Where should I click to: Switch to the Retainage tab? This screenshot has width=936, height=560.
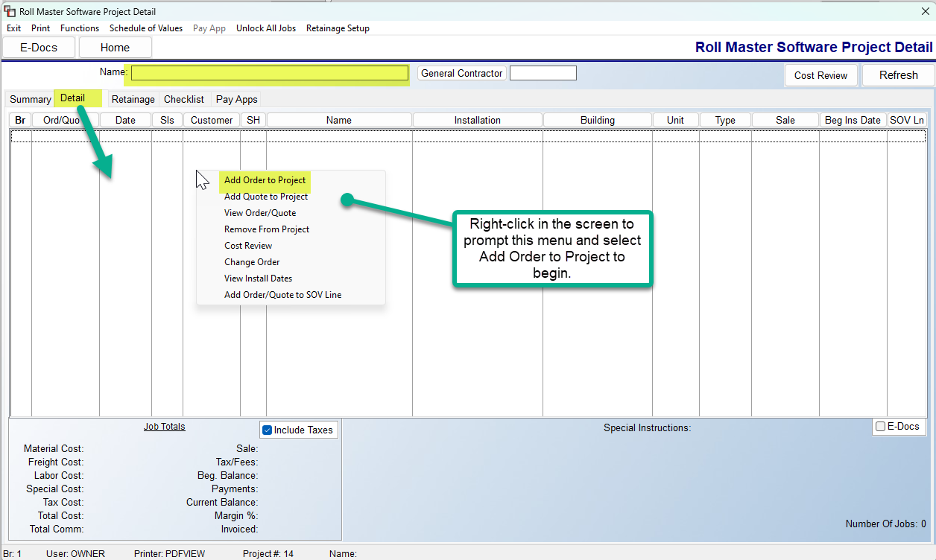133,99
